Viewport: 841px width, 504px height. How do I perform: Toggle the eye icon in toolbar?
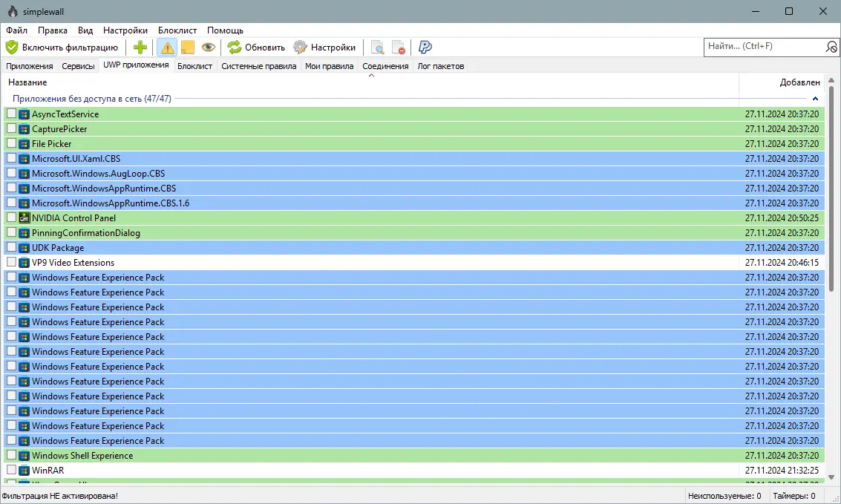(208, 48)
